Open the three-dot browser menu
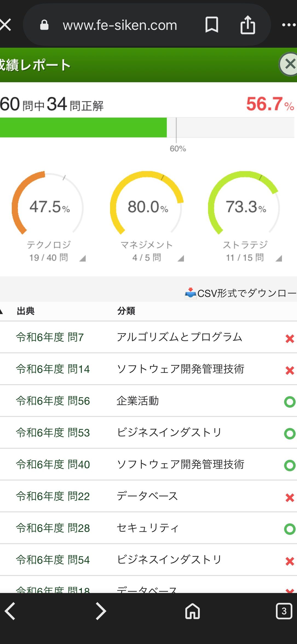297x644 pixels. pyautogui.click(x=289, y=25)
